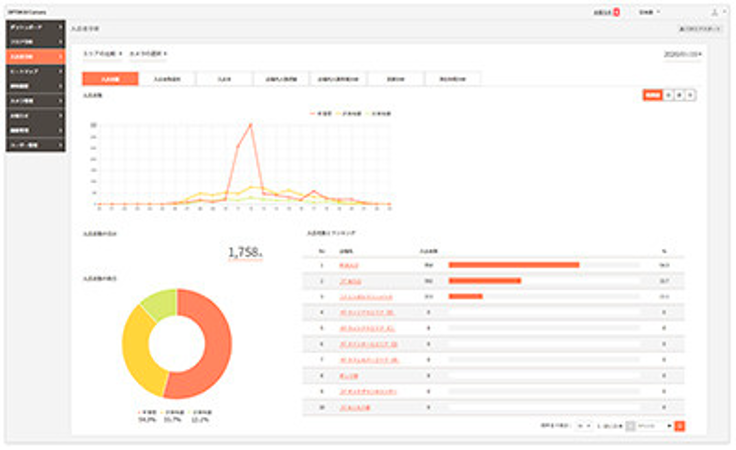This screenshot has height=450, width=736.
Task: Select the orange highlighted chart-interval button
Action: 651,95
